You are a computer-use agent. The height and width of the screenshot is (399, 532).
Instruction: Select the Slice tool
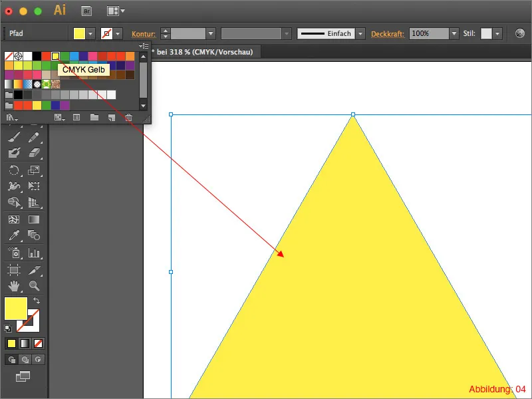click(34, 270)
